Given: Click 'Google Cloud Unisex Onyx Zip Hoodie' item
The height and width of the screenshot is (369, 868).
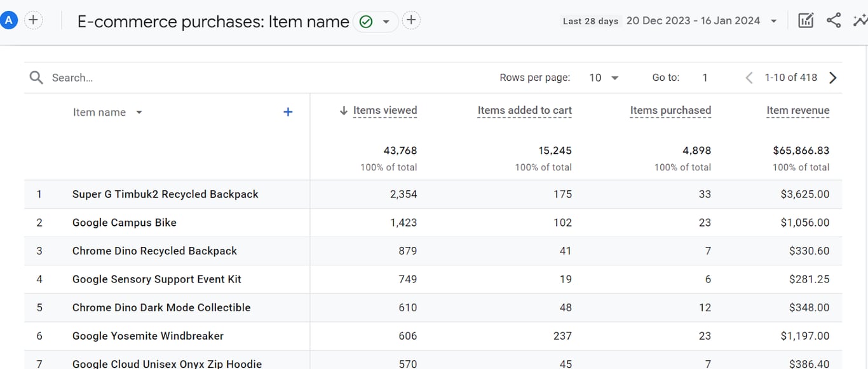Looking at the screenshot, I should tap(167, 364).
